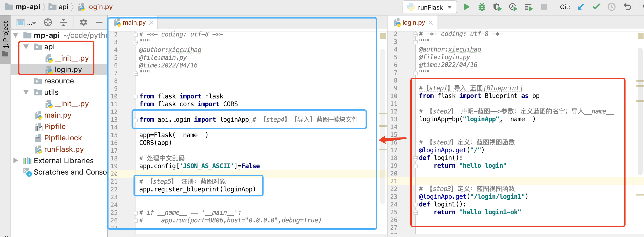Open the concurrency diagram run icon
This screenshot has height=237, width=644.
[529, 7]
